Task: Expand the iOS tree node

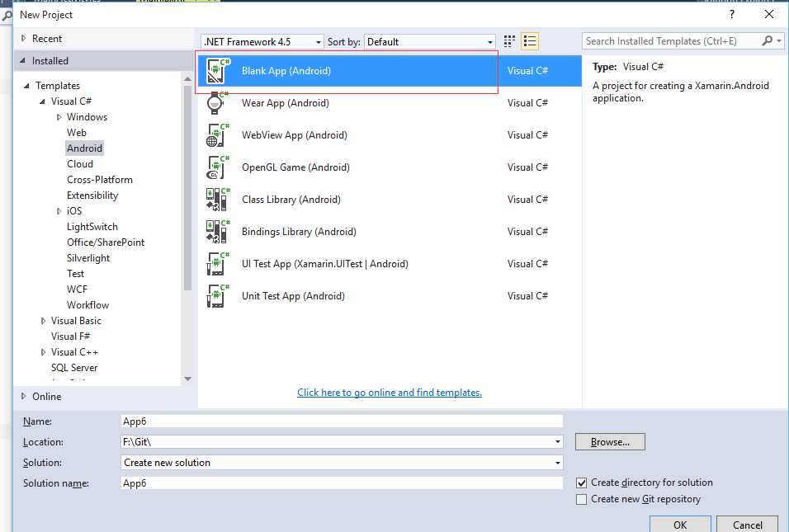Action: (59, 211)
